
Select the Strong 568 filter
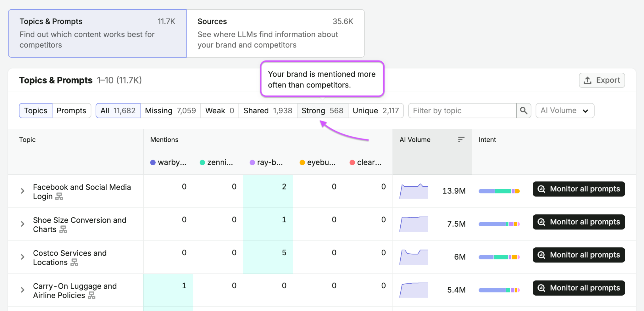click(x=322, y=111)
